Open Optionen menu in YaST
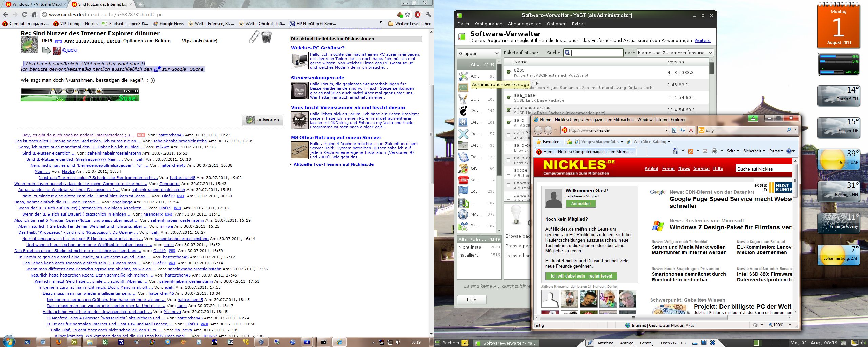 556,24
